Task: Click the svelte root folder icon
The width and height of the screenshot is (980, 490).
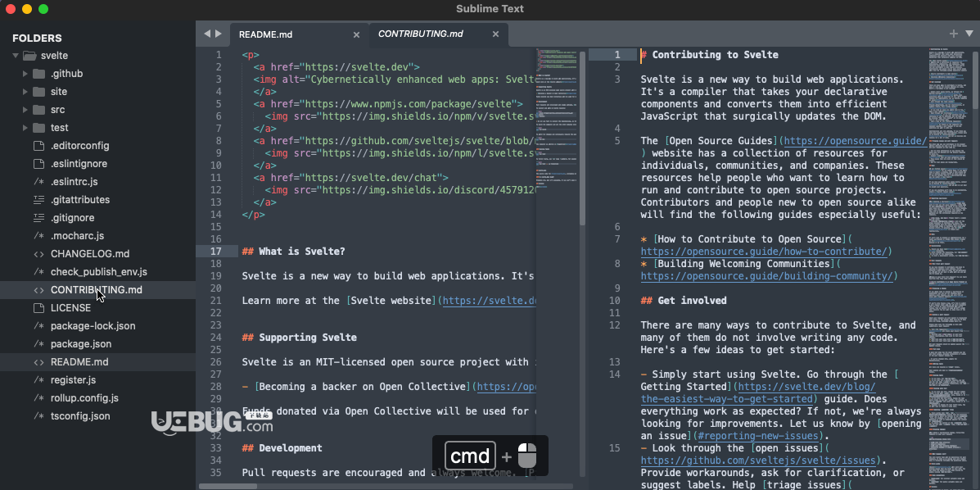Action: (29, 56)
